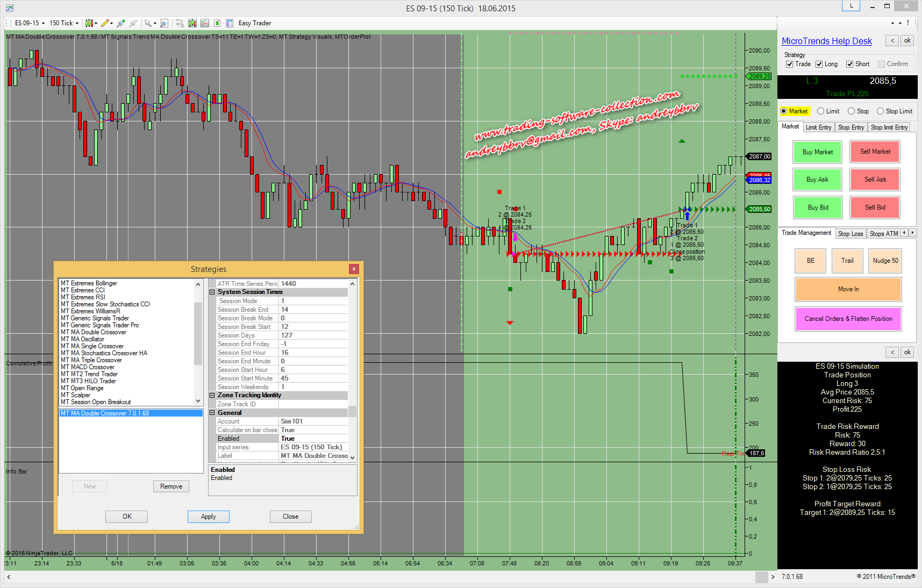
Task: Open the chart style candlestick icon
Action: 89,23
